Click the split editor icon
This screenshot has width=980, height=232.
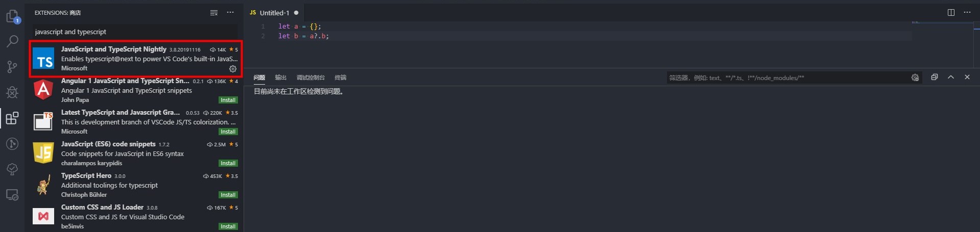[x=951, y=13]
